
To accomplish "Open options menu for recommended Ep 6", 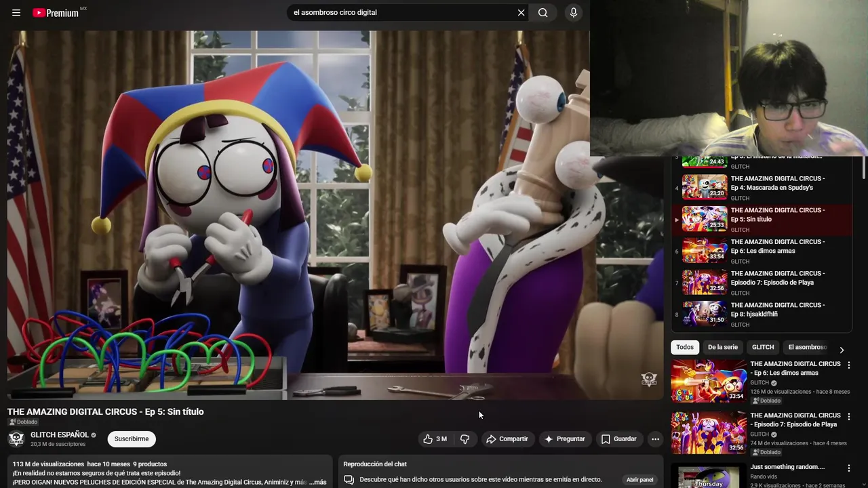I will [848, 365].
